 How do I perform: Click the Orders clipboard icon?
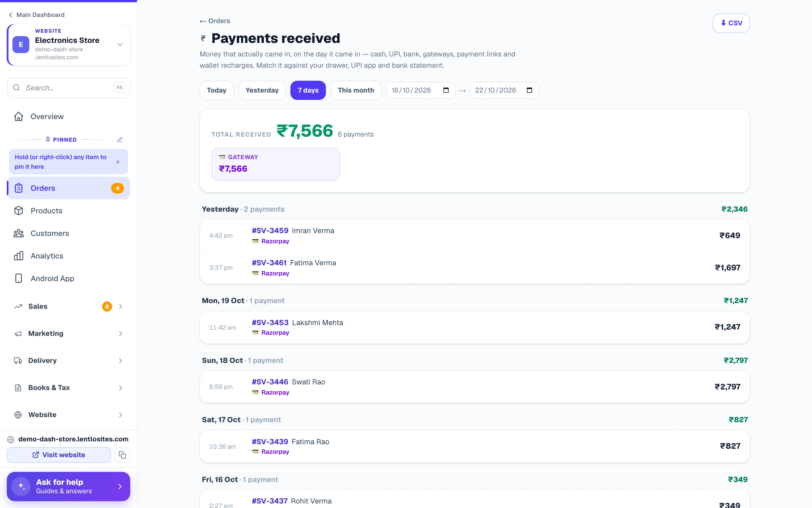pyautogui.click(x=18, y=188)
